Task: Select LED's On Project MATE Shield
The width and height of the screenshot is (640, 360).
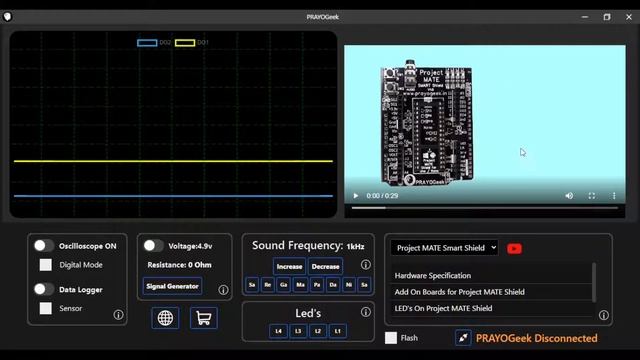Action: (x=491, y=308)
